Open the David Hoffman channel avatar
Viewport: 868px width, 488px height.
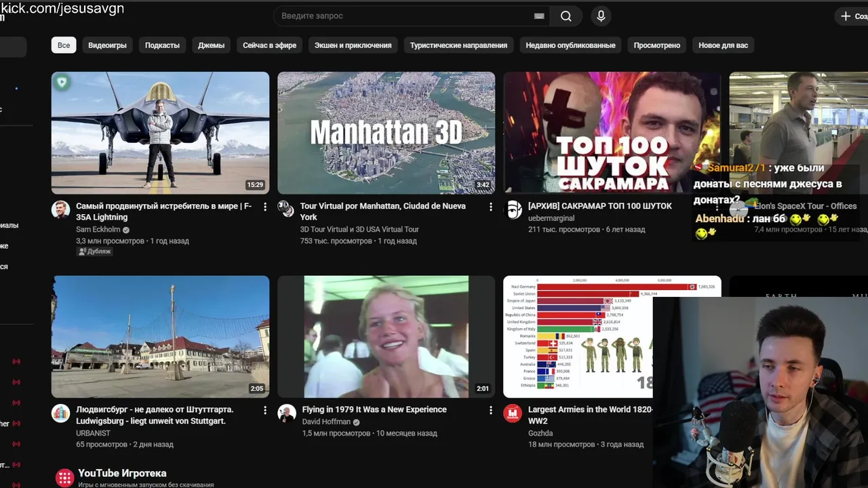287,413
